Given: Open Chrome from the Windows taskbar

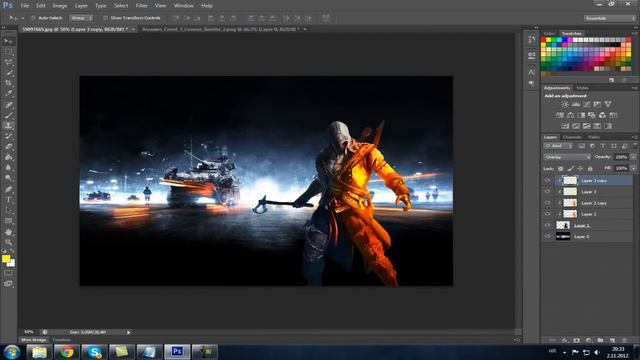Looking at the screenshot, I should tap(67, 351).
